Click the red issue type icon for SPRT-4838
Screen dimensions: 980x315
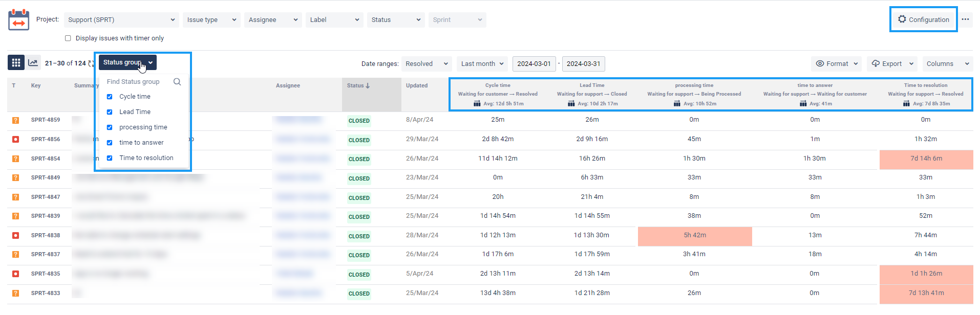pos(15,235)
